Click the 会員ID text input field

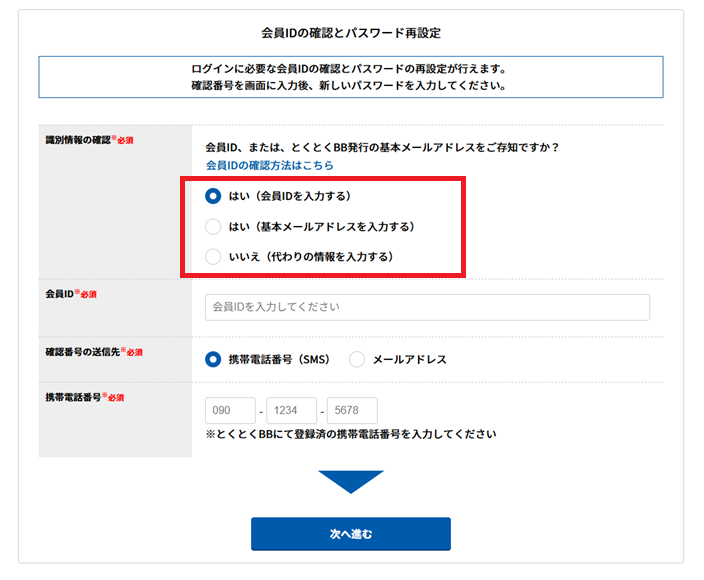[427, 307]
